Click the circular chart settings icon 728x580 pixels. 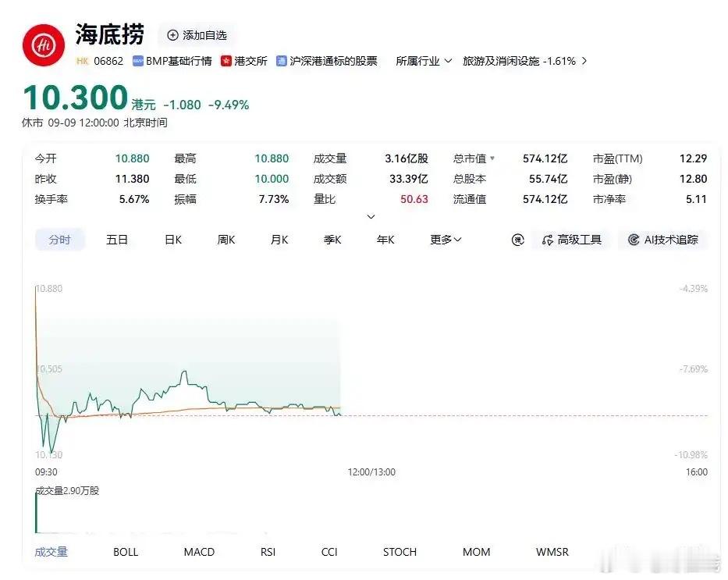pos(517,240)
